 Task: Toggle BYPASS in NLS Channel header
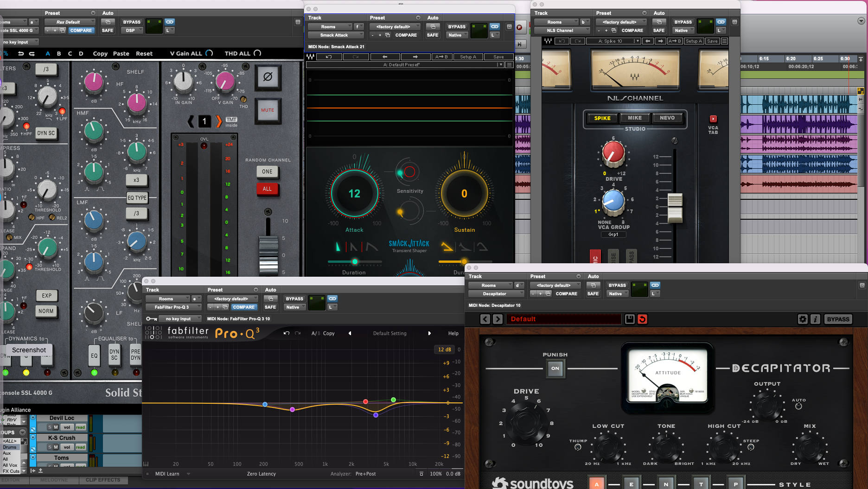click(x=683, y=22)
